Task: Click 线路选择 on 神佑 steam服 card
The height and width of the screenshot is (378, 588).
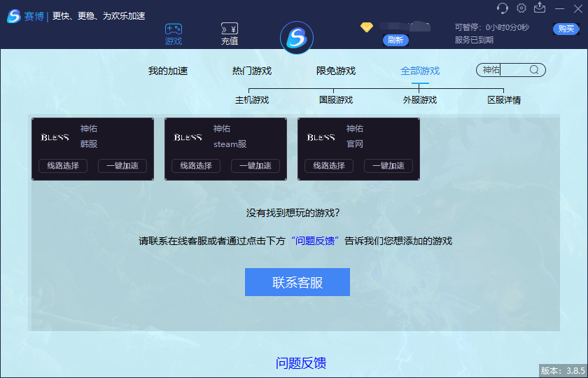Action: tap(196, 166)
